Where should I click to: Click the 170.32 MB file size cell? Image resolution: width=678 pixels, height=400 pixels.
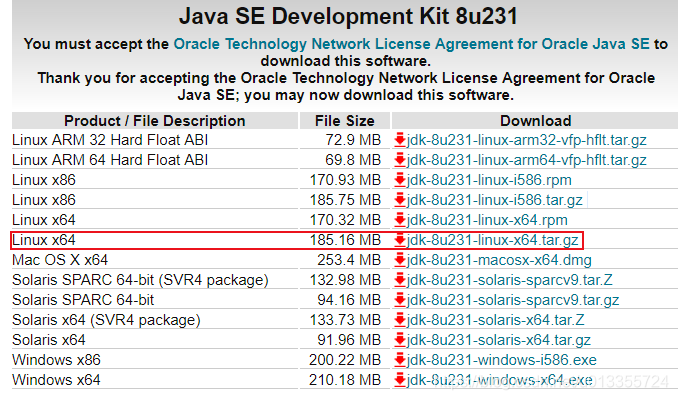coord(345,220)
